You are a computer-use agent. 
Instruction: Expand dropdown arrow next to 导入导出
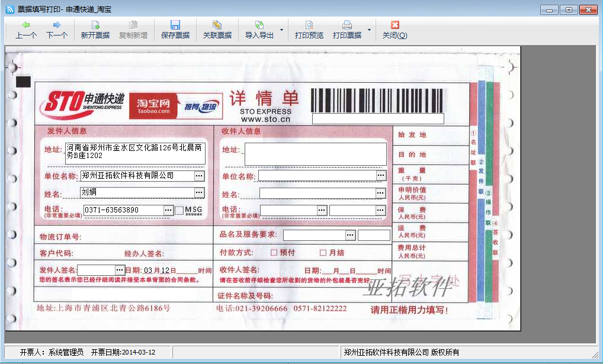281,30
